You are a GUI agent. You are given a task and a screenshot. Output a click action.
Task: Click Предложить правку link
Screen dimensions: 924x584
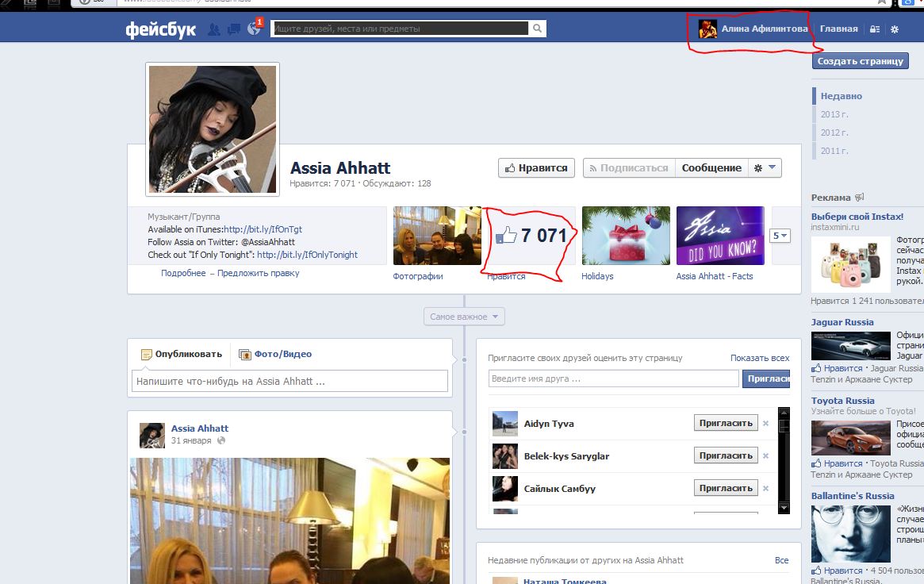click(258, 273)
